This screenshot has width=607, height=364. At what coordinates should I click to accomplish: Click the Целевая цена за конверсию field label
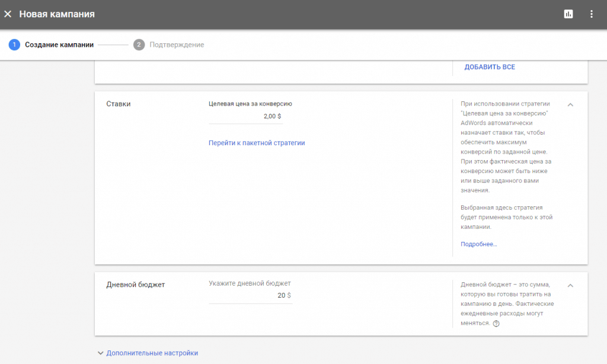click(x=250, y=104)
